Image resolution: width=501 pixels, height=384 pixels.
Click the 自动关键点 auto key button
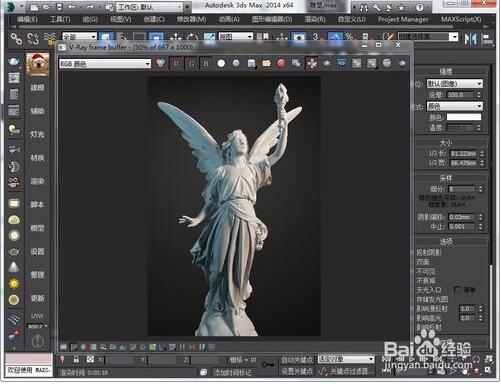(297, 360)
